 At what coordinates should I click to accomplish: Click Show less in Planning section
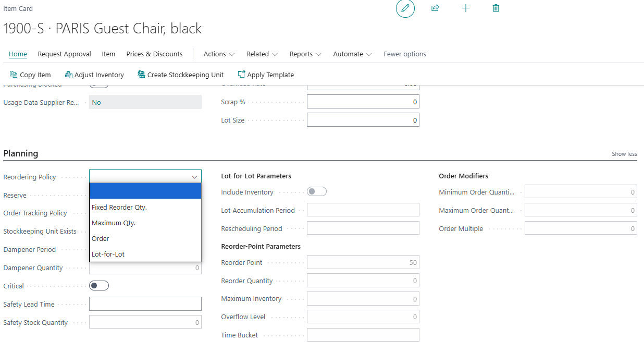[x=624, y=154]
